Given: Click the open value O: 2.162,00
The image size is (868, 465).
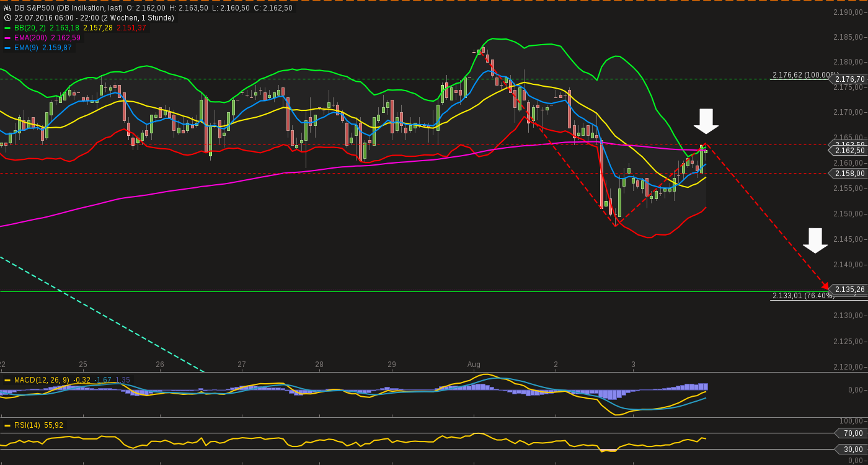Looking at the screenshot, I should coord(146,8).
